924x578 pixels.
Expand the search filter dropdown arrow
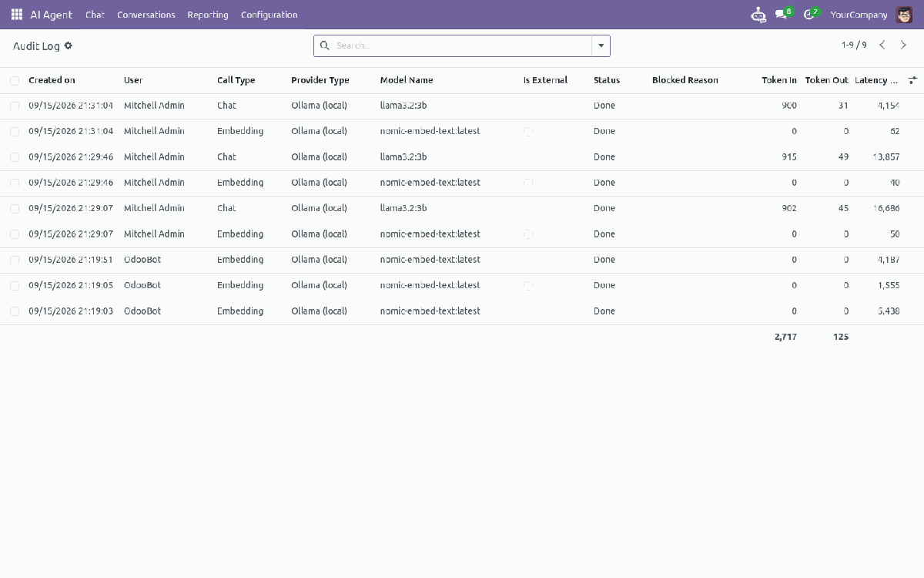click(601, 45)
